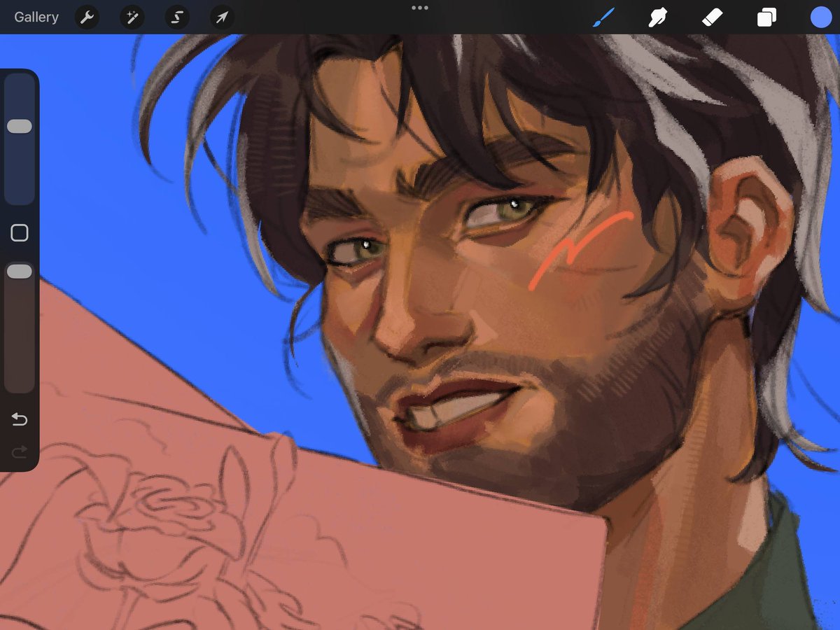Open the Actions wrench menu

click(87, 17)
